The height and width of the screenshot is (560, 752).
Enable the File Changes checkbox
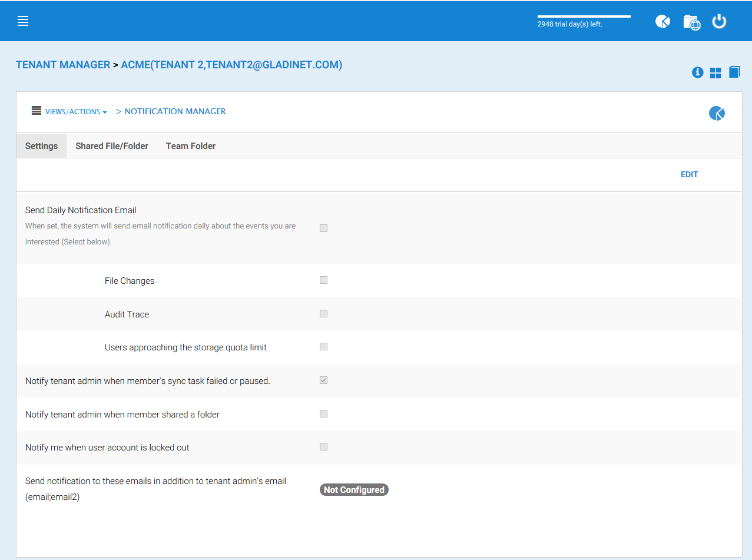(x=323, y=280)
